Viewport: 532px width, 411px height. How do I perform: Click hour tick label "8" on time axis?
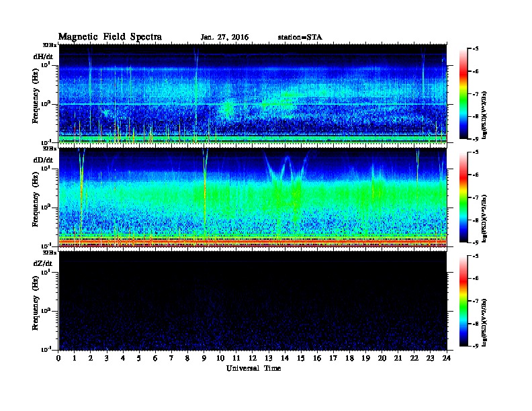coord(187,359)
